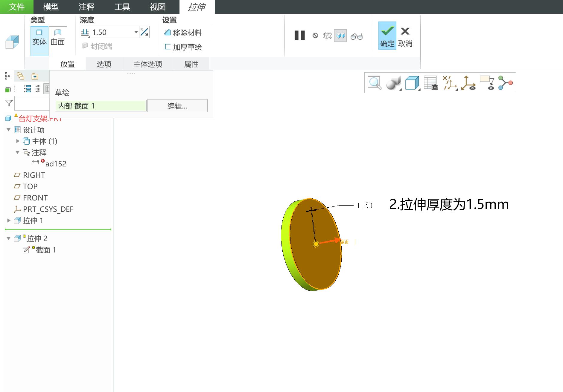563x392 pixels.
Task: Open the 放置 panel tab
Action: click(67, 64)
